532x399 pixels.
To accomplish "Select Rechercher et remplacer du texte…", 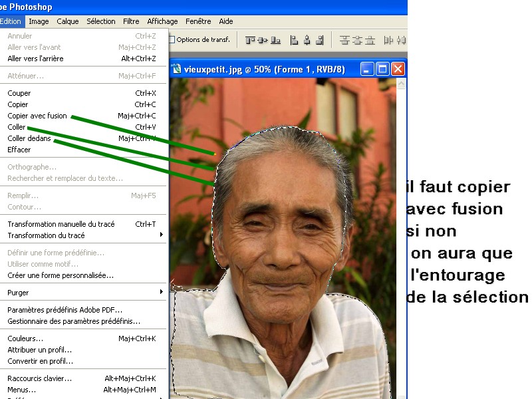I will point(84,178).
